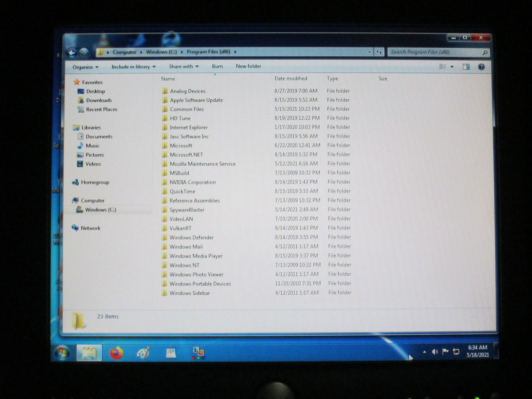Go back with the Back arrow button

click(x=72, y=52)
